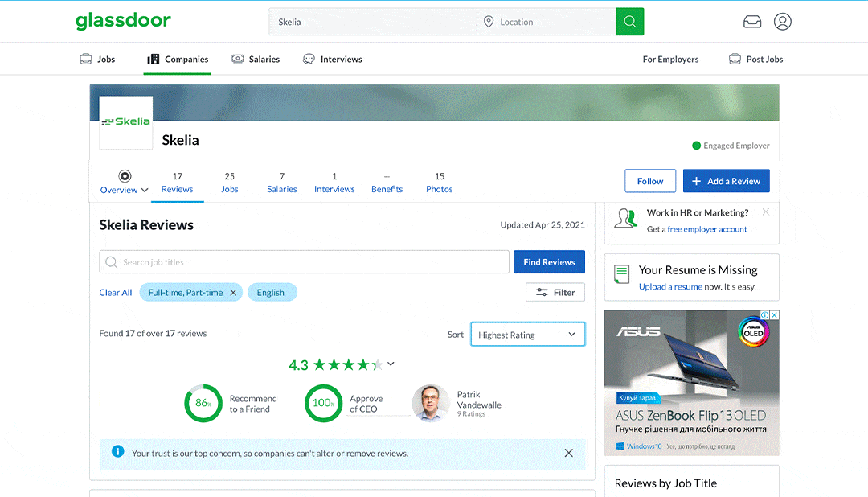The width and height of the screenshot is (868, 497).
Task: Click the info icon in the trust banner
Action: tap(118, 451)
